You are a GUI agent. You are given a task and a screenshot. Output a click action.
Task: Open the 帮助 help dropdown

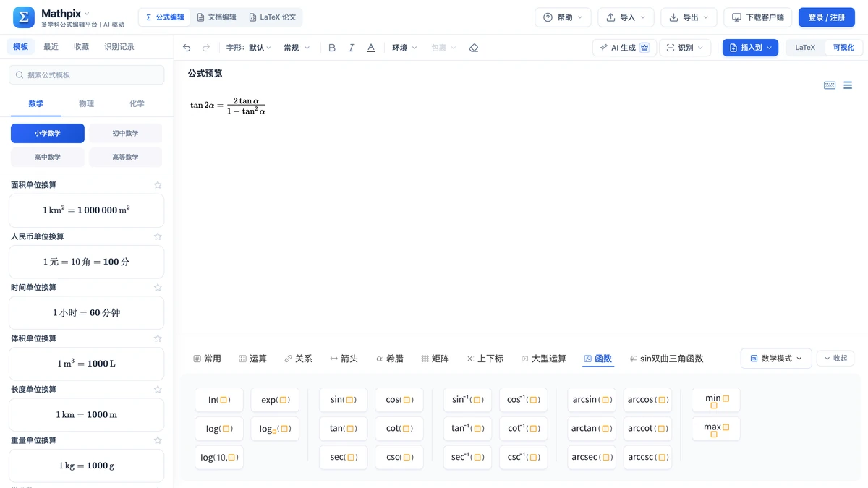tap(563, 17)
